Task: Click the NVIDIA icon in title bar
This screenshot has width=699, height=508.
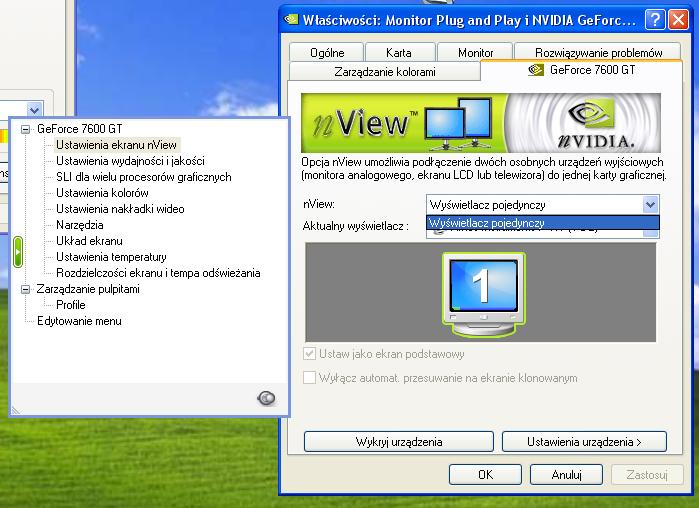Action: click(291, 20)
